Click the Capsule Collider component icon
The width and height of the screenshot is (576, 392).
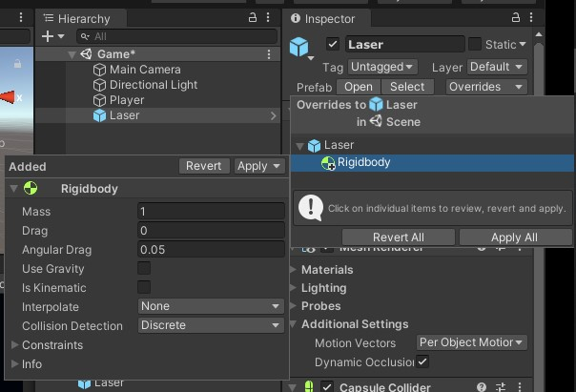[x=309, y=386]
